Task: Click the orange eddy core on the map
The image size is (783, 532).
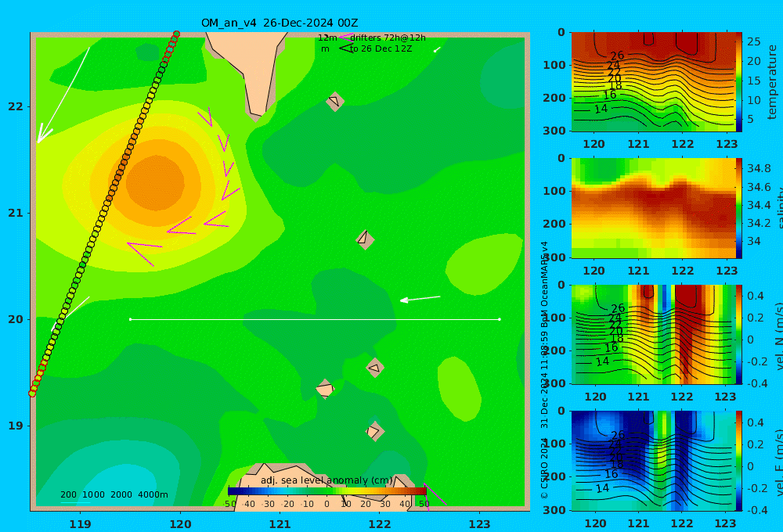Action: tap(155, 182)
